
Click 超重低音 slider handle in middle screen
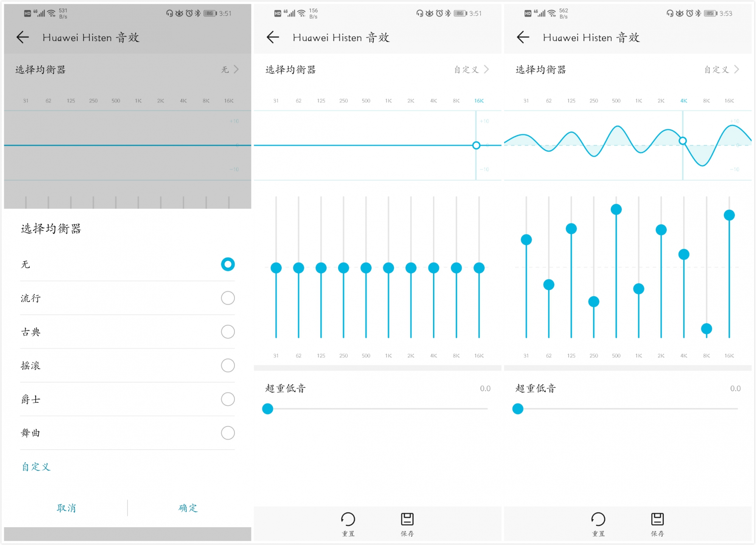[268, 409]
